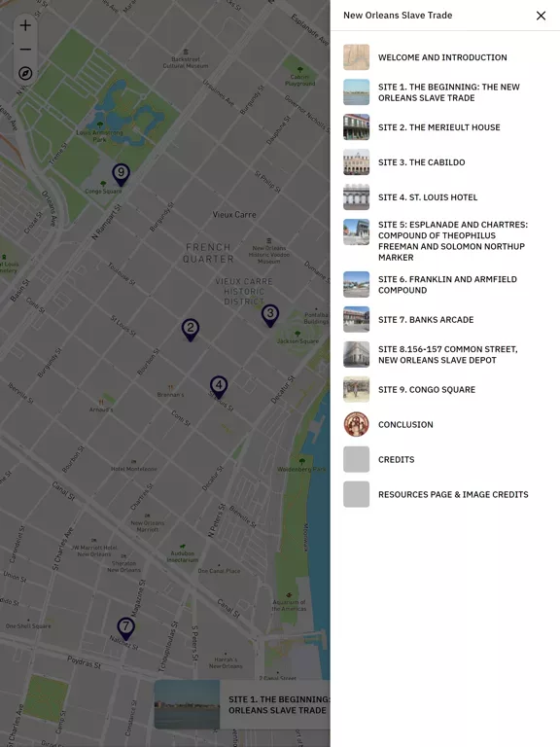
Task: Go to SITE 6. FRANKLIN AND ARMFIELD COMPOUND
Action: (x=447, y=284)
